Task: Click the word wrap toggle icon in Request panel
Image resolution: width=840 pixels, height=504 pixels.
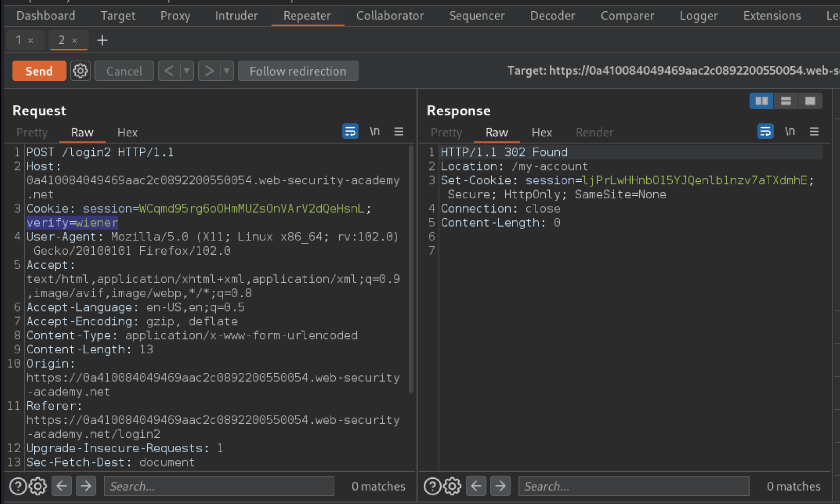Action: 350,131
